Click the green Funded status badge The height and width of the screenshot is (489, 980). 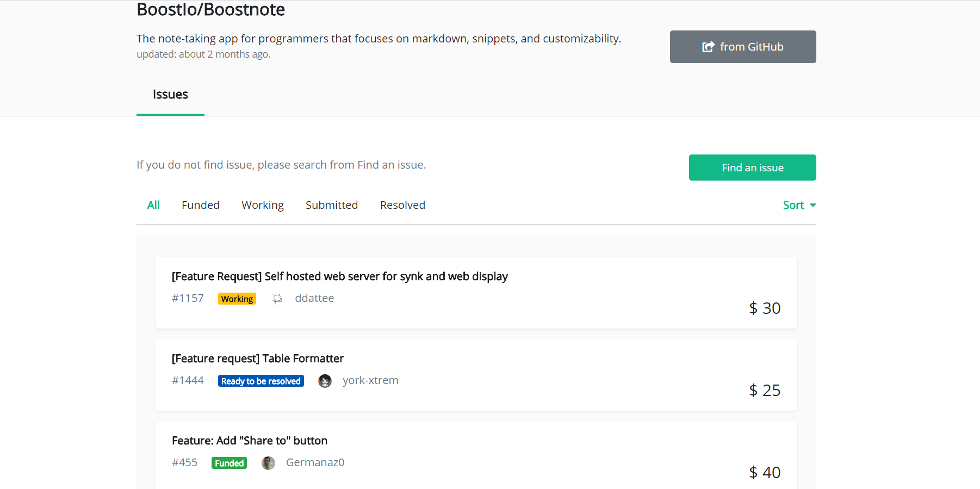229,463
